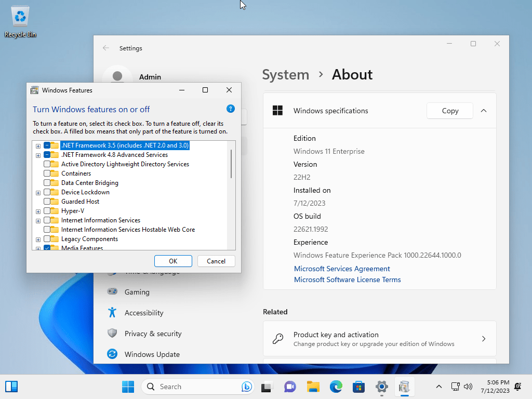Image resolution: width=532 pixels, height=399 pixels.
Task: Go to System breadcrumb in Settings
Action: point(286,74)
